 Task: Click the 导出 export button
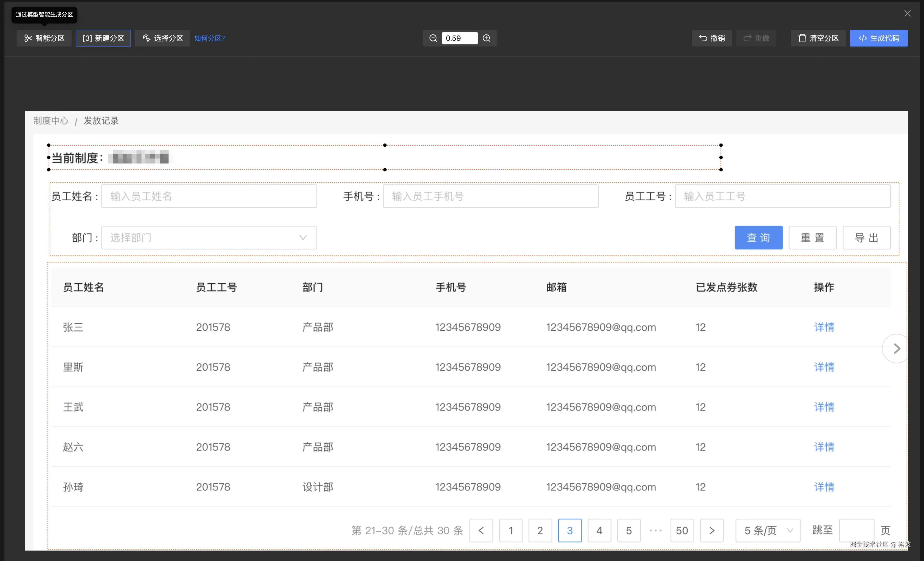866,237
